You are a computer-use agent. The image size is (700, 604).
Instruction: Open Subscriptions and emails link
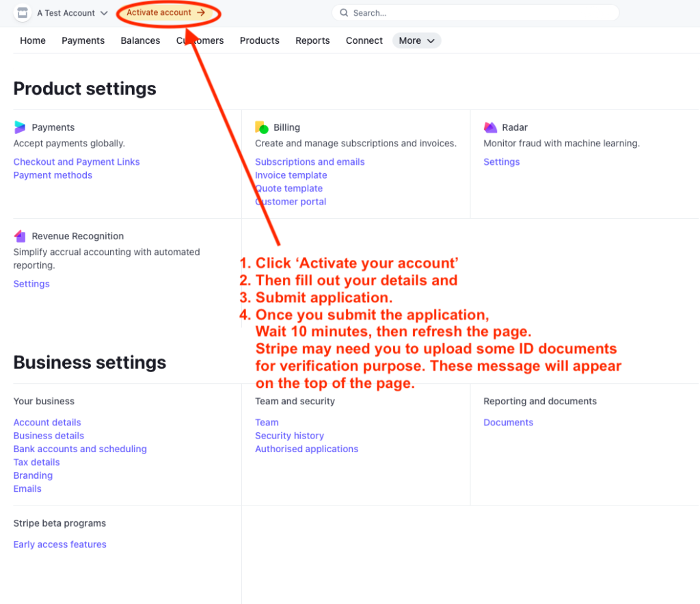tap(310, 162)
